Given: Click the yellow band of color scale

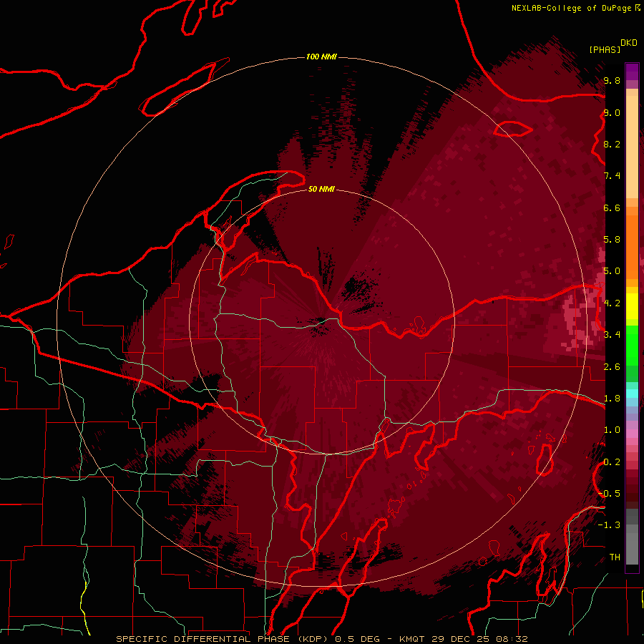Looking at the screenshot, I should [x=632, y=306].
